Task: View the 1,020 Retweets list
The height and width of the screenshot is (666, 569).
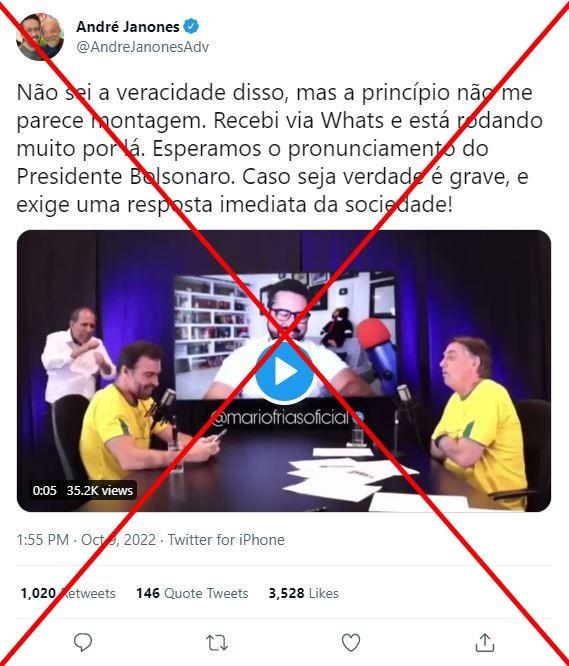Action: pos(68,593)
